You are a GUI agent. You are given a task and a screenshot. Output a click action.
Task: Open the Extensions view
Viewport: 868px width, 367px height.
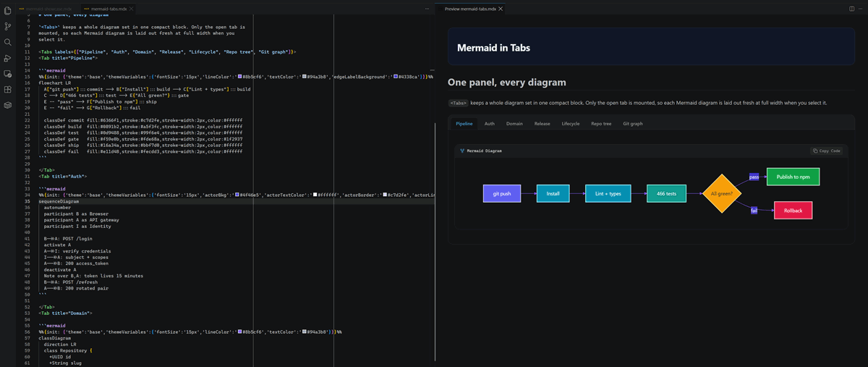tap(8, 90)
